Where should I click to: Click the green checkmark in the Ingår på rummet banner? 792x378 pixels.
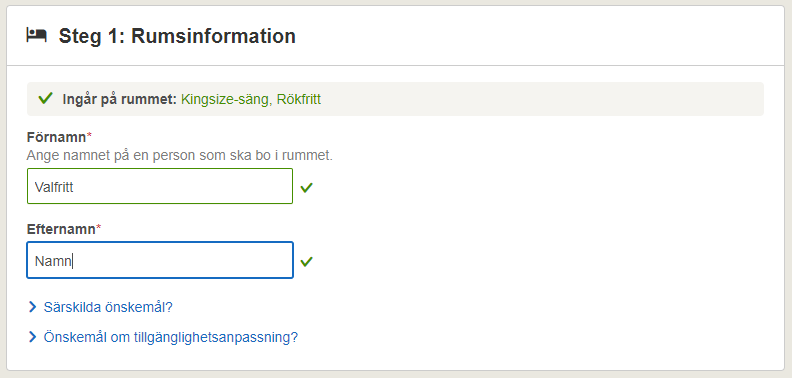click(45, 99)
